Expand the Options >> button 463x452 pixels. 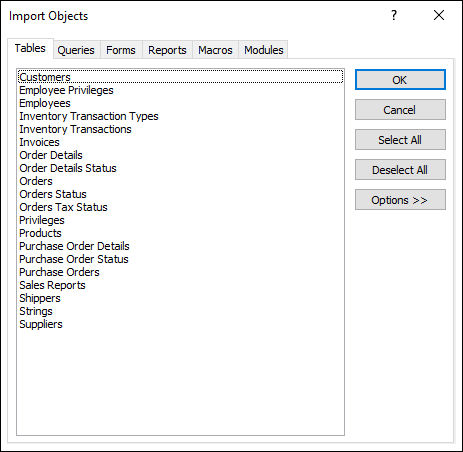[400, 200]
